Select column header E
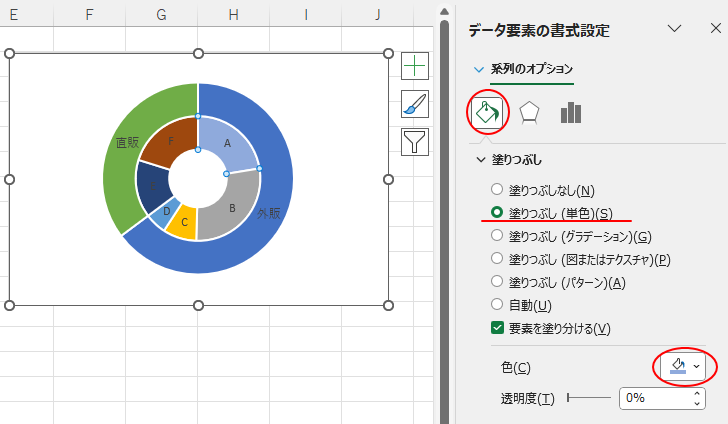This screenshot has height=424, width=728. click(x=13, y=15)
